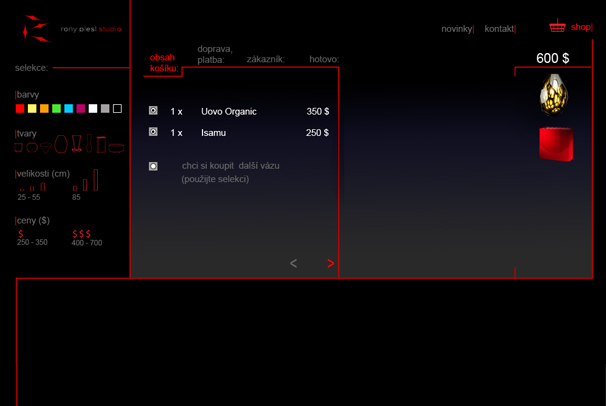Viewport: 606px width, 406px height.
Task: Pick the red color swatch under barvy
Action: tap(20, 108)
